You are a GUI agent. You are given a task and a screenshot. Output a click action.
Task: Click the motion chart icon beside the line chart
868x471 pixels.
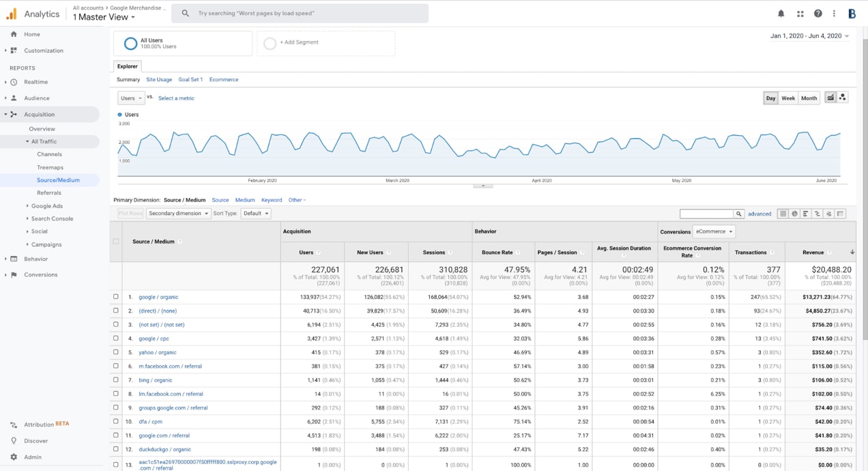tap(843, 97)
